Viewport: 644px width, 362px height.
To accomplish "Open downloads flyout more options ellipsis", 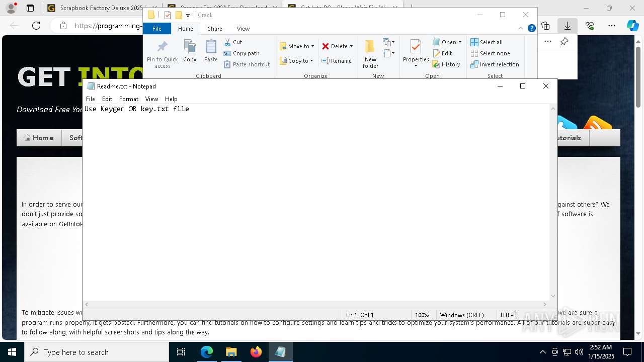I will click(x=548, y=42).
